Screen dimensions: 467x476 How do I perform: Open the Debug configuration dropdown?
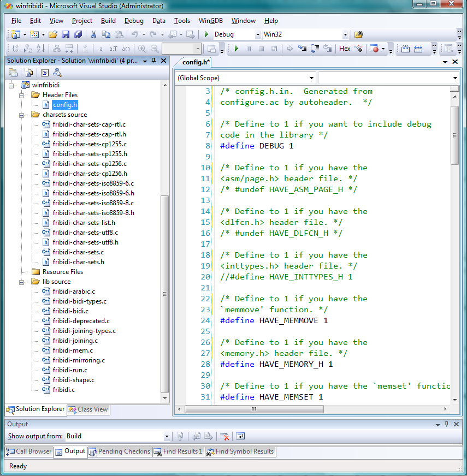[258, 34]
